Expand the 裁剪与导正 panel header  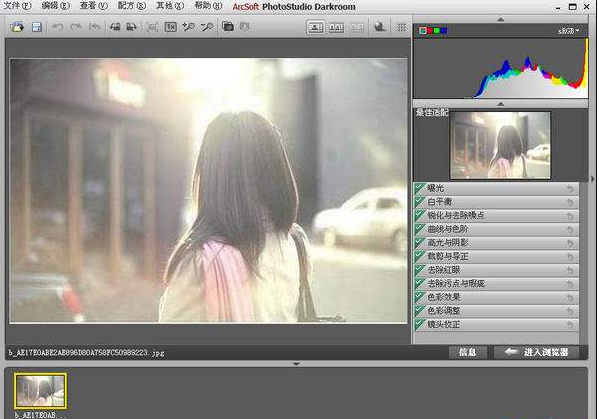[x=496, y=256]
